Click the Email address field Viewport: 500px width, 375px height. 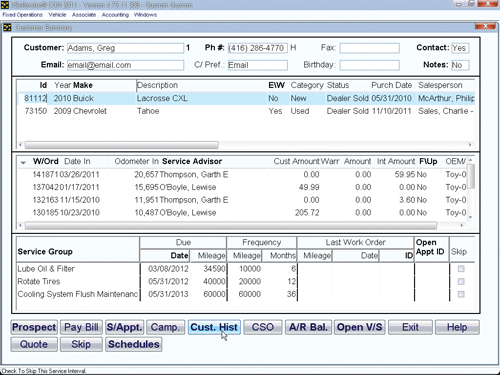tap(125, 65)
